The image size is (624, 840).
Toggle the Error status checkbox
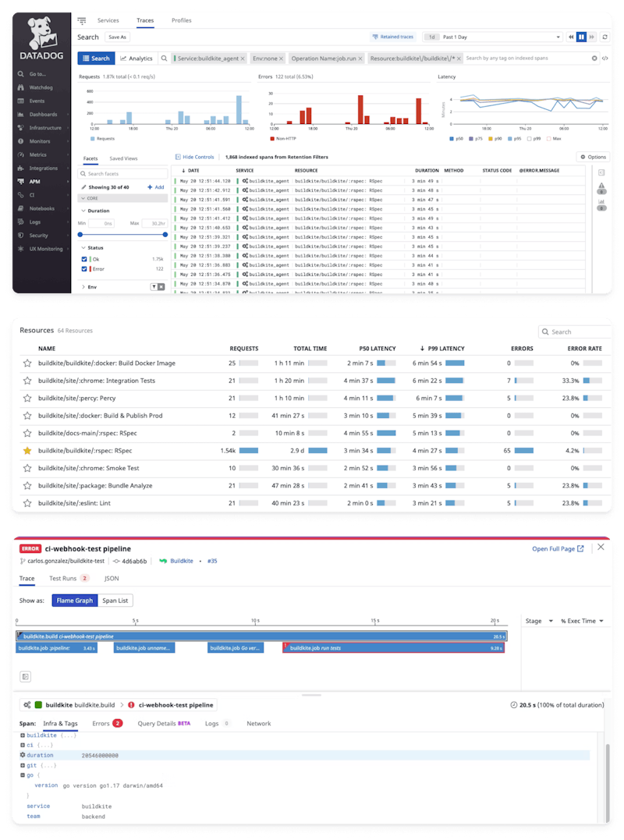[x=84, y=269]
